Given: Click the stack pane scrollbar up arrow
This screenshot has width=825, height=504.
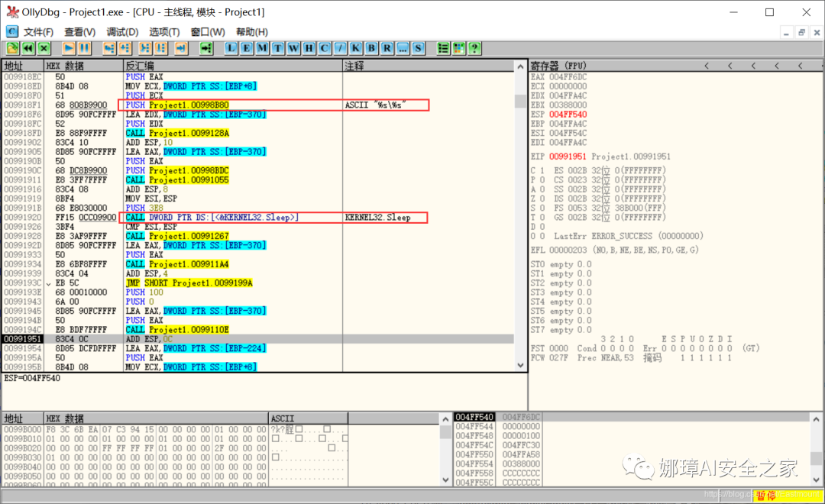Looking at the screenshot, I should (816, 419).
